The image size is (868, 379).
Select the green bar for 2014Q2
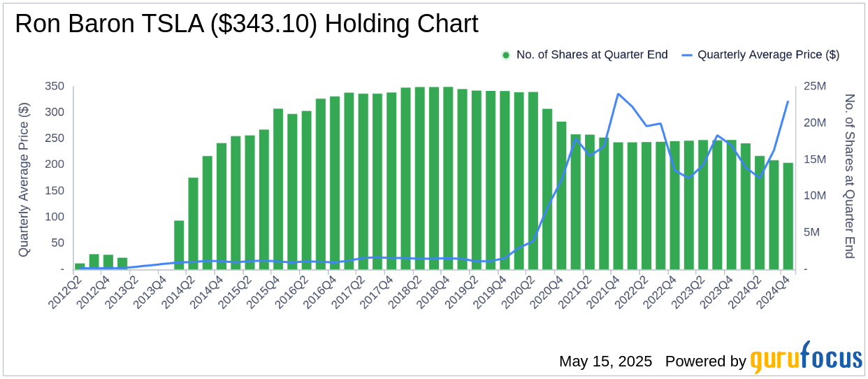(194, 224)
